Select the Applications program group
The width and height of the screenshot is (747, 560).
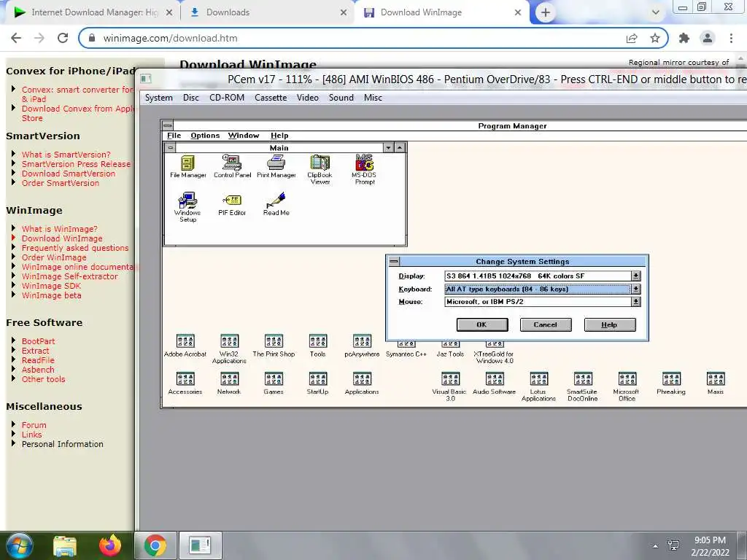click(362, 384)
